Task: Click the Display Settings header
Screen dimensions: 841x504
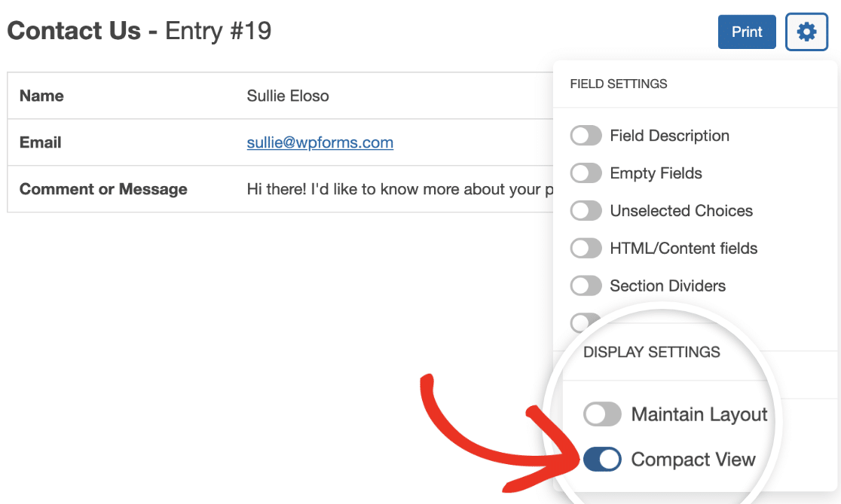Action: (x=652, y=353)
